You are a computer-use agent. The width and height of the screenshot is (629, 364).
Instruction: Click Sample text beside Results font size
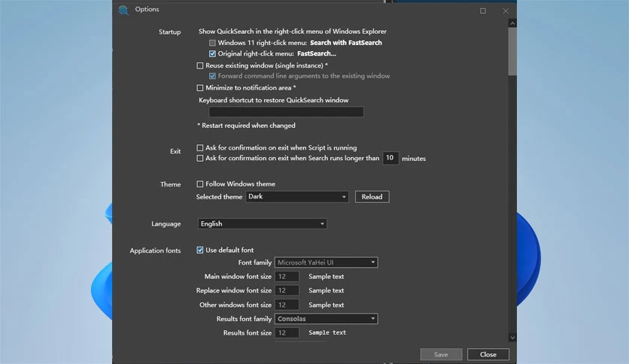point(327,332)
